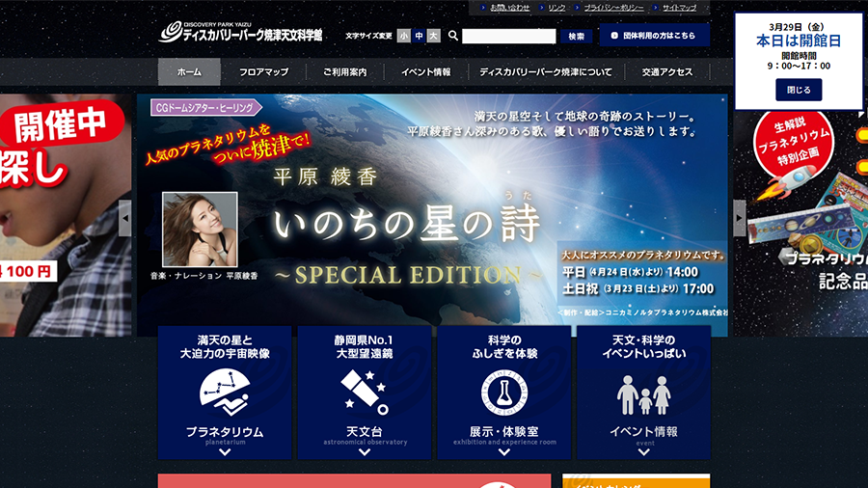Image resolution: width=868 pixels, height=488 pixels.
Task: Open the イベント情報 menu item
Action: tap(425, 72)
